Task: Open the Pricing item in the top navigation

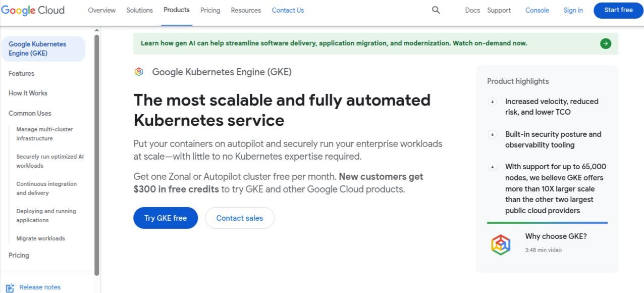Action: [x=210, y=10]
